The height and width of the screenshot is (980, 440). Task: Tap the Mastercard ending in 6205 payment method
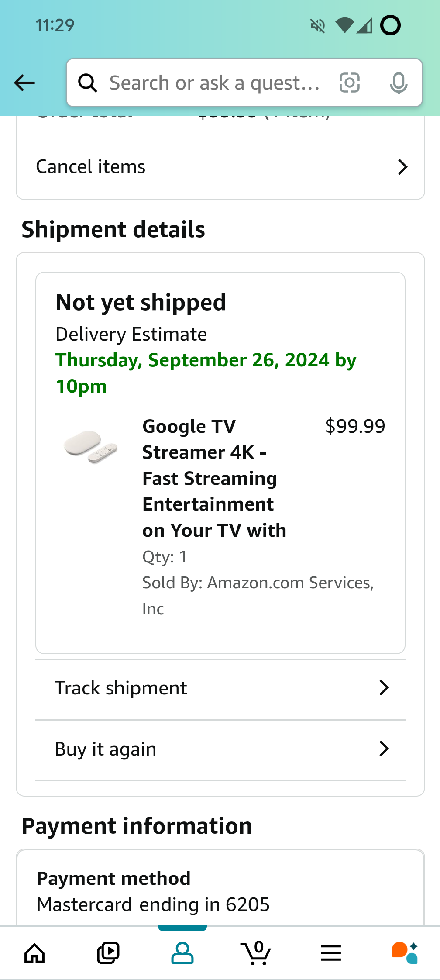coord(153,904)
